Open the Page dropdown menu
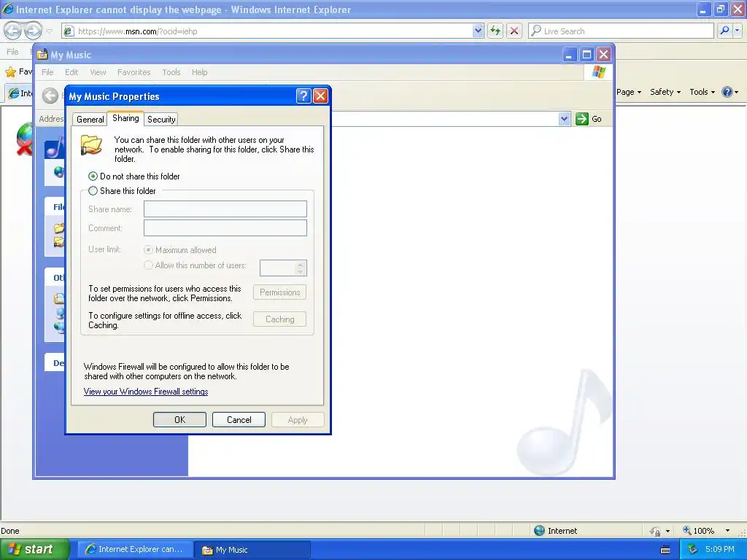Viewport: 747px width, 560px height. click(629, 92)
